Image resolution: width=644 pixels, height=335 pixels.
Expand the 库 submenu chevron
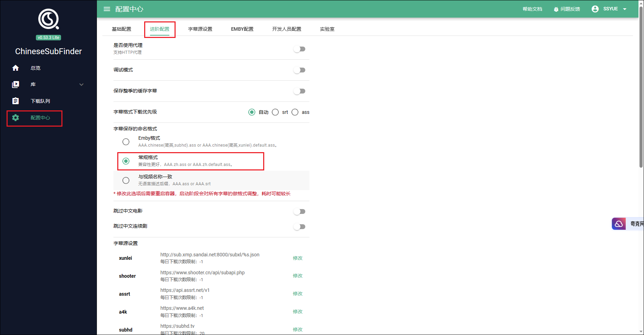81,85
